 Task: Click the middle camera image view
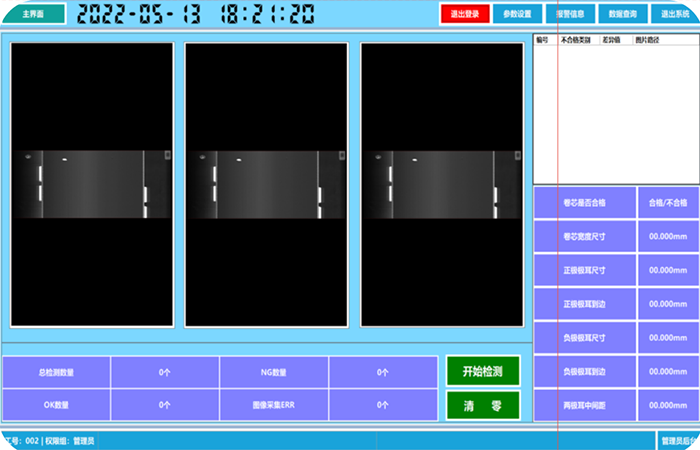click(267, 184)
